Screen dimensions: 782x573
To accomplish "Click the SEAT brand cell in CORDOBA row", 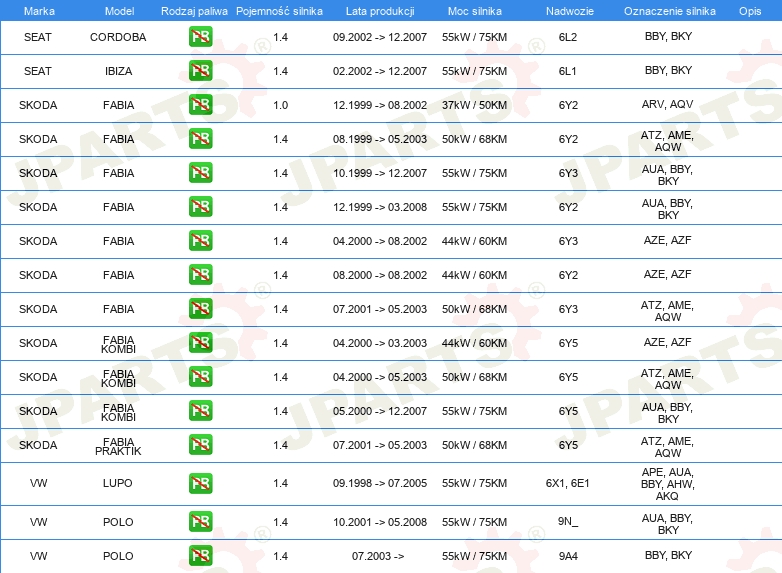I will [38, 37].
